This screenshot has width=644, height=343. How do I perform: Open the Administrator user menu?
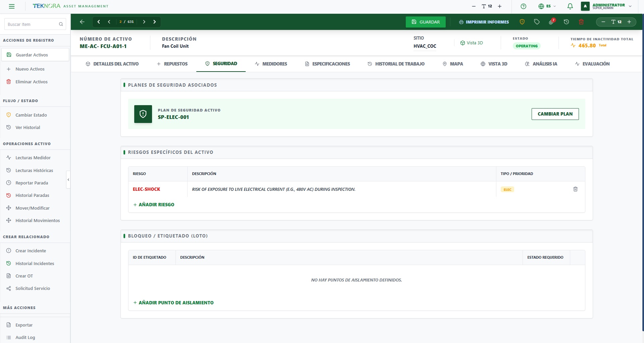coord(606,6)
